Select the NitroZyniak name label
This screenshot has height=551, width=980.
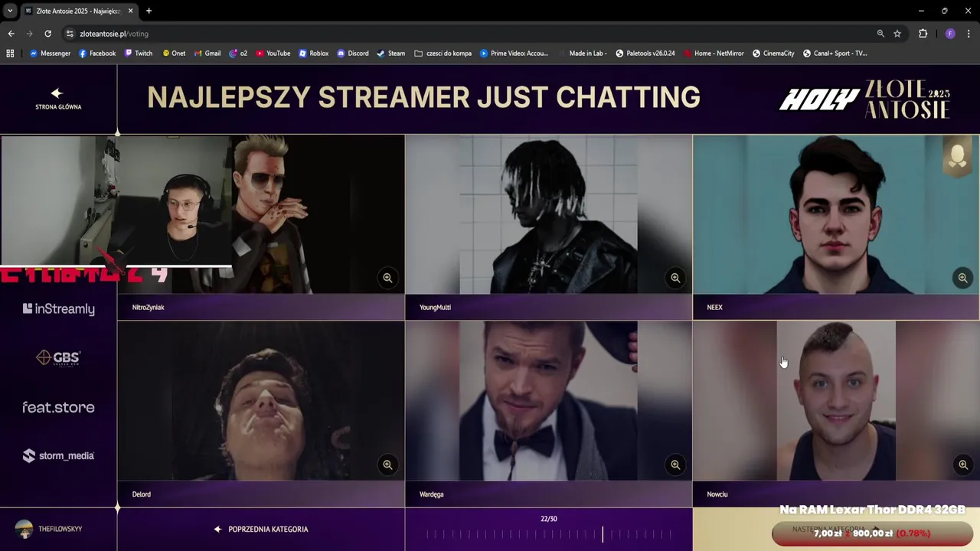[148, 308]
